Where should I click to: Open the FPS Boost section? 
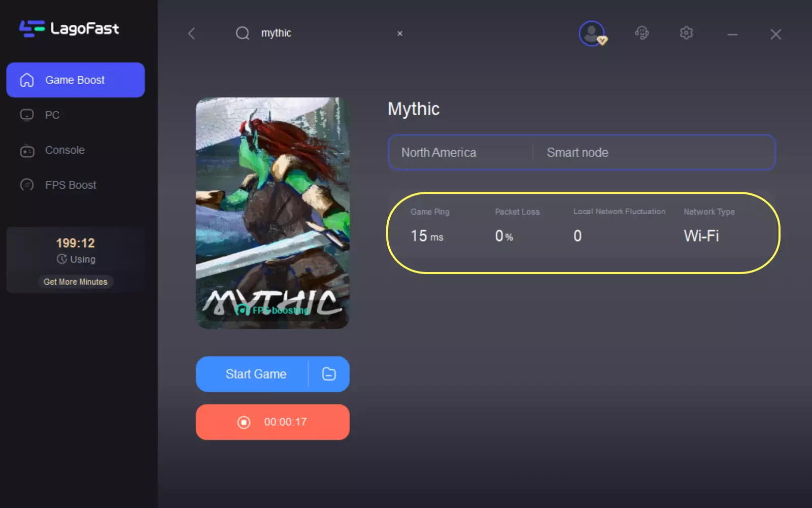point(70,185)
